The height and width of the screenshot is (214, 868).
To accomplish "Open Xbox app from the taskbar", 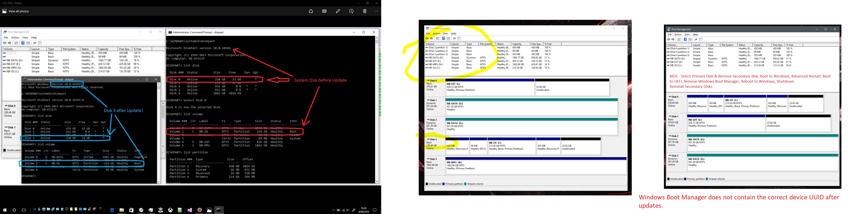I will 171,210.
